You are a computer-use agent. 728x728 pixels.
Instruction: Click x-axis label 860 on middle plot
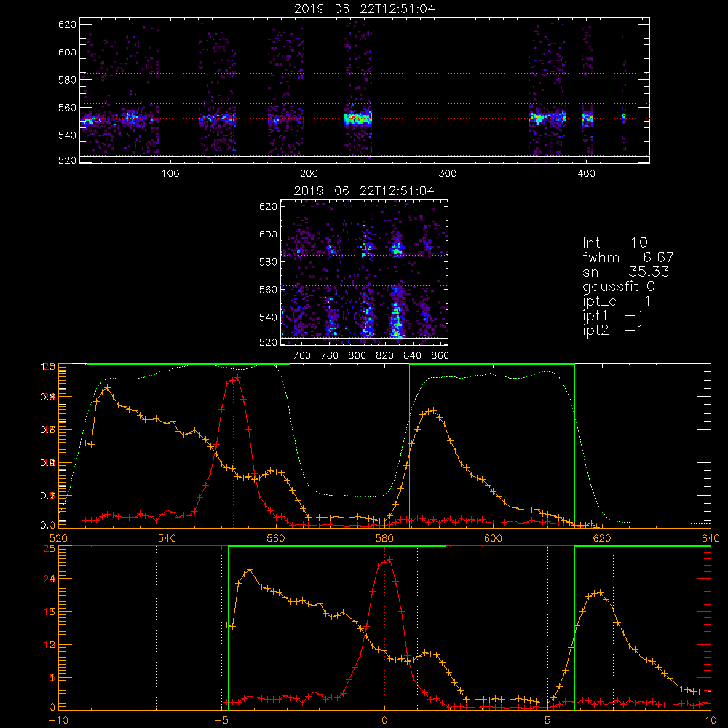pyautogui.click(x=440, y=356)
